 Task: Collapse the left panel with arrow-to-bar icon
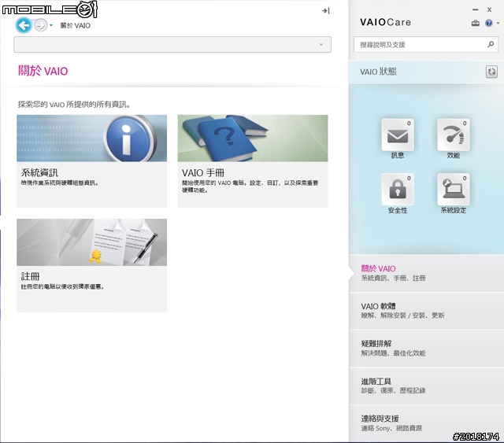point(325,11)
